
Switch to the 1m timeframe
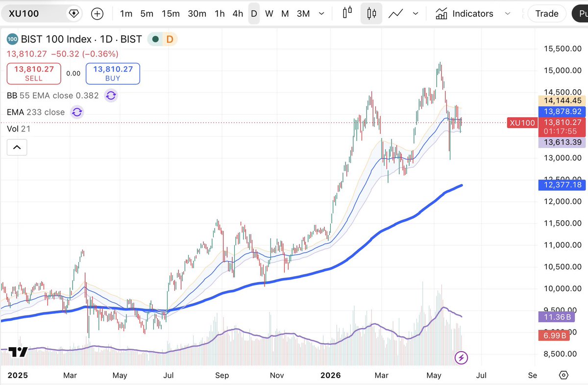126,14
